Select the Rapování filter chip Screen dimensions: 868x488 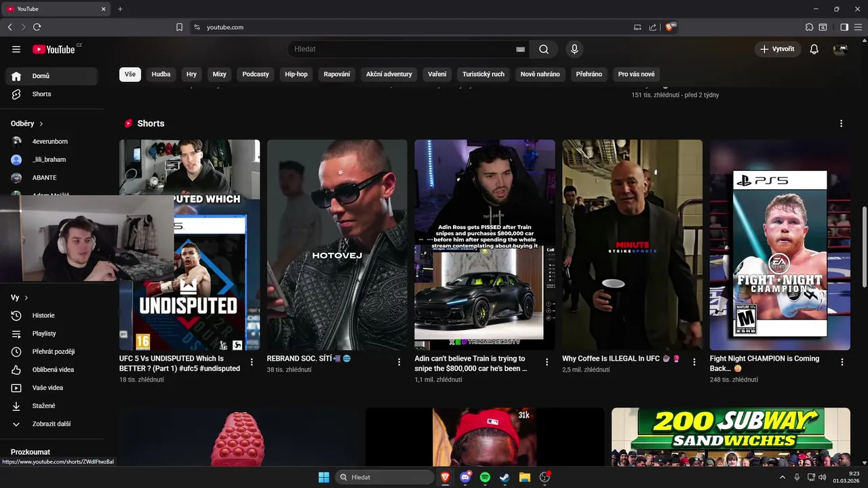click(x=337, y=74)
